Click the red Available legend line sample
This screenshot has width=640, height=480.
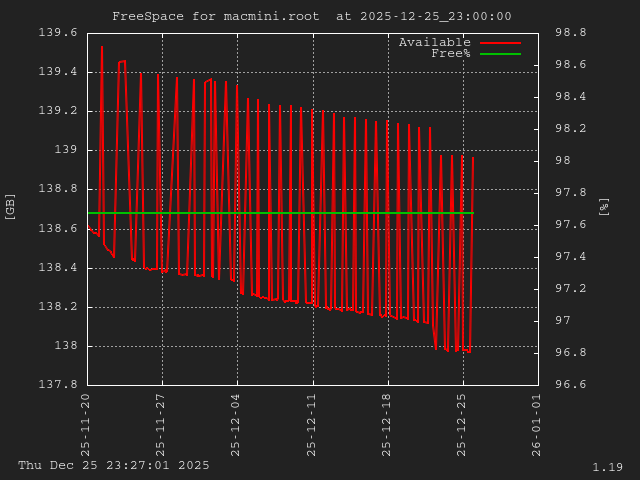coord(500,43)
